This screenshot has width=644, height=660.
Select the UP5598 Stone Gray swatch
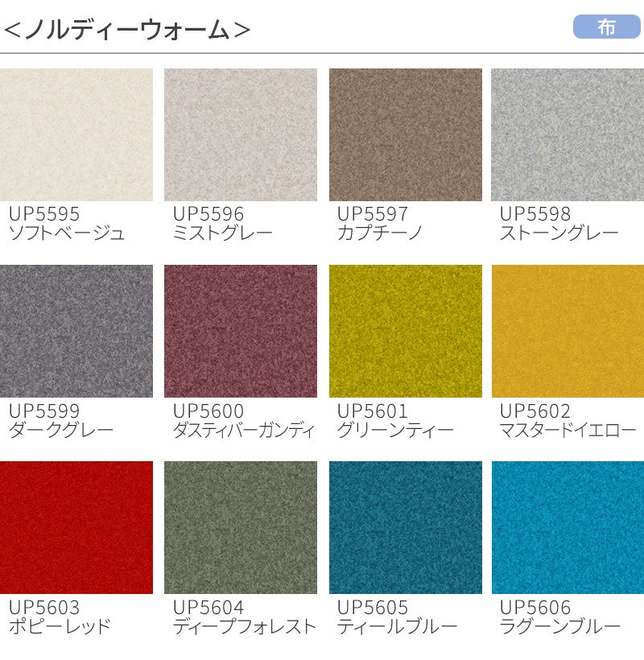[x=568, y=134]
